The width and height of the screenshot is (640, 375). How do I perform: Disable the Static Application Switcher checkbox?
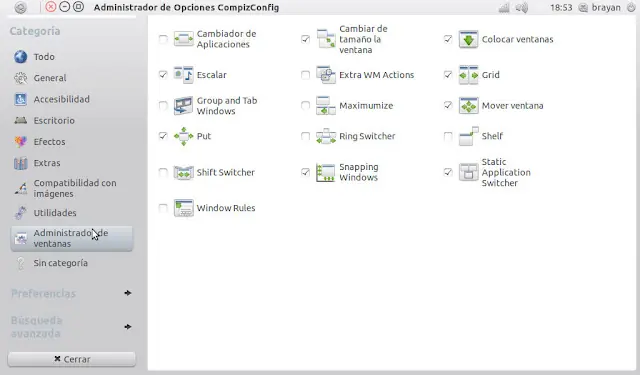click(448, 172)
